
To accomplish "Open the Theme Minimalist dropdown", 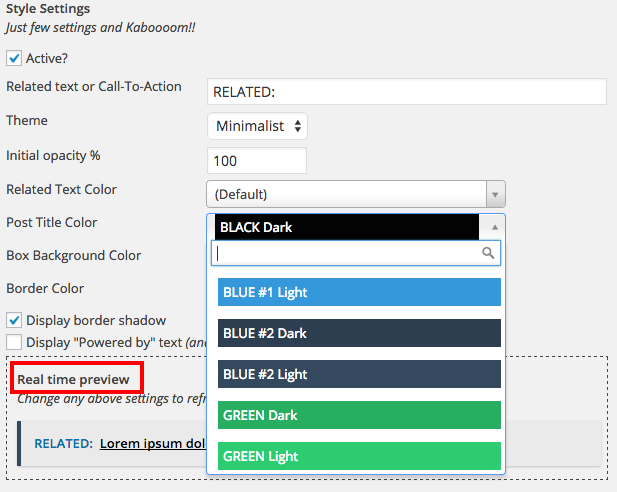I will [257, 126].
